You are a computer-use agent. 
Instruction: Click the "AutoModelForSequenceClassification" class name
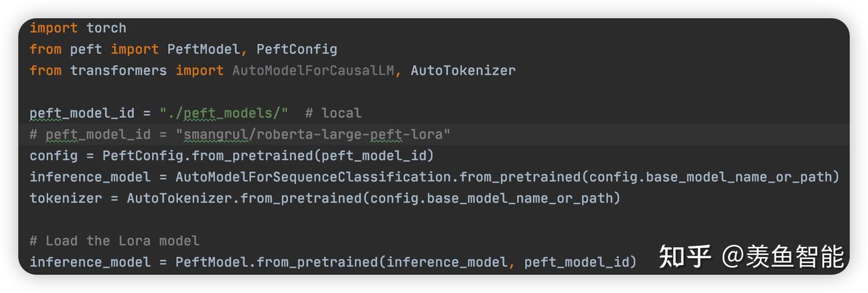(x=313, y=177)
